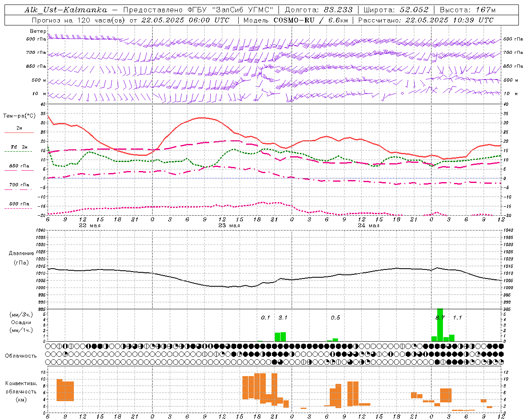Click the (мм/1ч.) precipitation unit label

click(x=21, y=330)
